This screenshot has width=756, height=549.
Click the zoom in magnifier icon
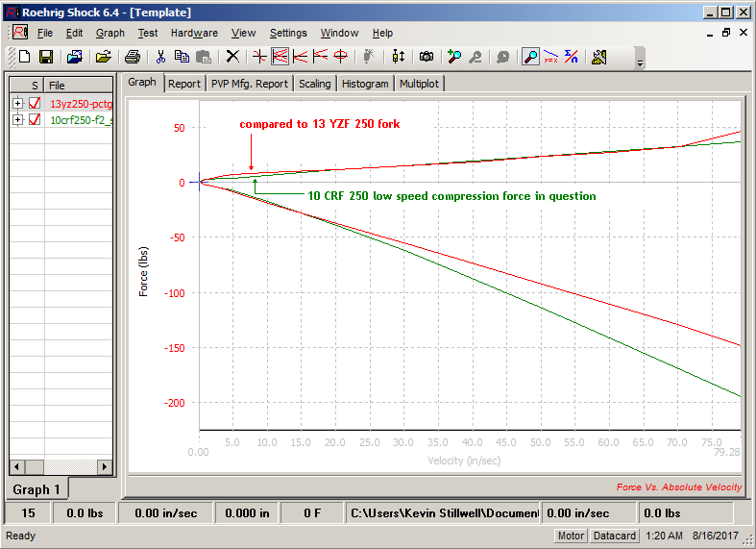[454, 57]
